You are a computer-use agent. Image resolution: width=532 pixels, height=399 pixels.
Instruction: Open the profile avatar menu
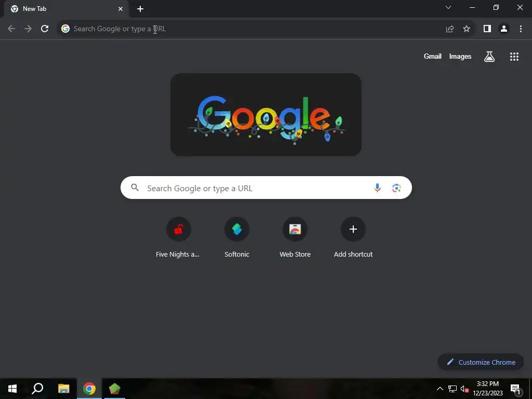[504, 29]
